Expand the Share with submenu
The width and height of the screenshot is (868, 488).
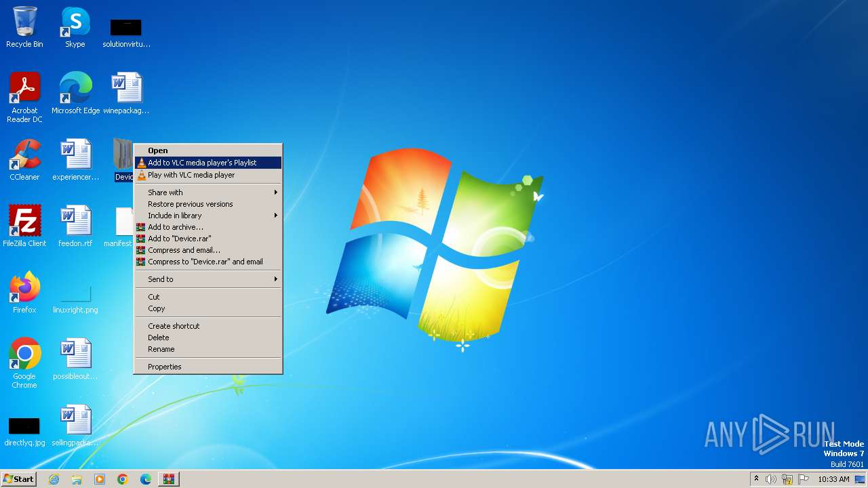tap(208, 192)
